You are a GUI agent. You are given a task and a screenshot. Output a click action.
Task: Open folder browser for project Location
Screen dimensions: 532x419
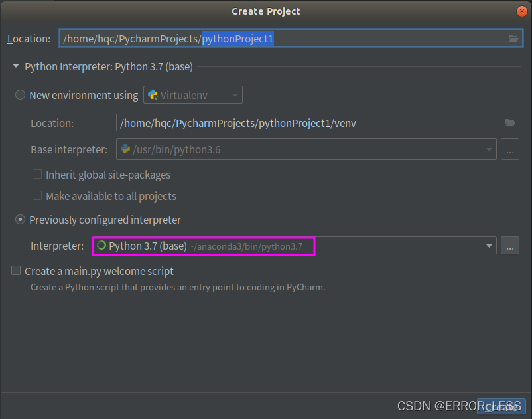[513, 39]
